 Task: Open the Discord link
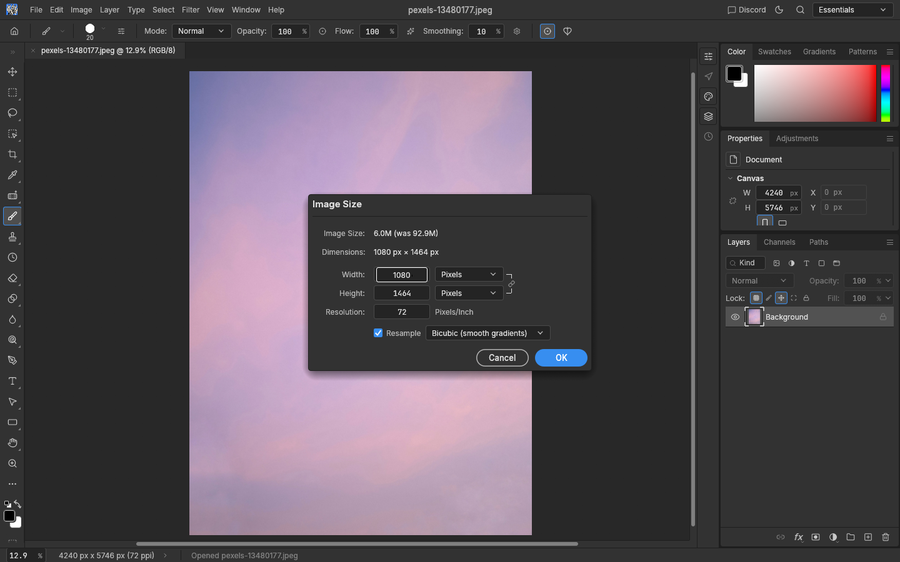(747, 10)
